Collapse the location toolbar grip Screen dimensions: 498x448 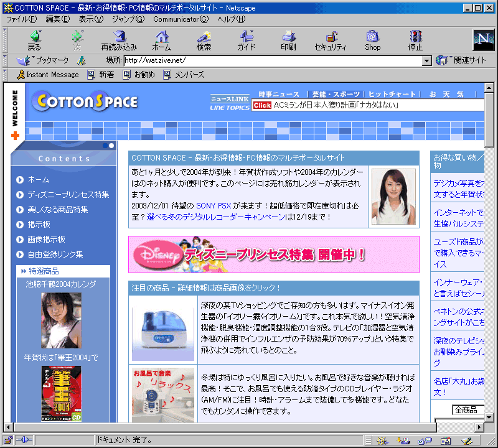[x=5, y=60]
